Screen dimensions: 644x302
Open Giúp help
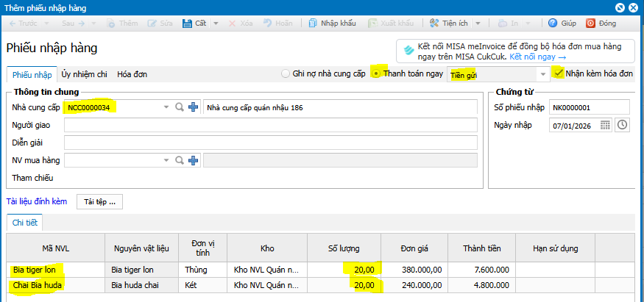pyautogui.click(x=563, y=24)
